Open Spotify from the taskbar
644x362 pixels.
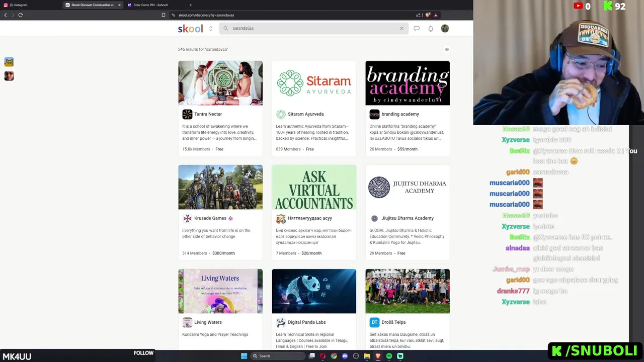pos(389,356)
